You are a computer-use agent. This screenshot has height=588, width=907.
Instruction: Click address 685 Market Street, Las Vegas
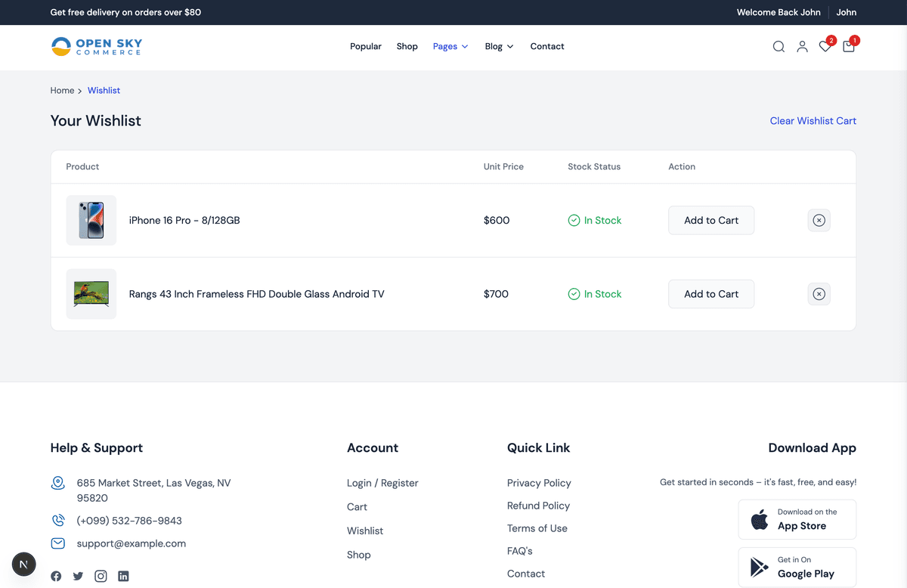click(x=154, y=491)
